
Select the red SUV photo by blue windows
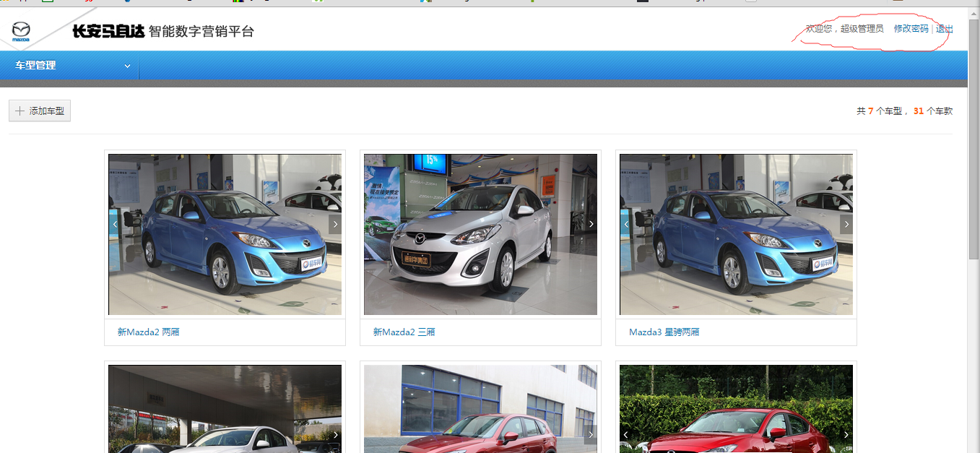(480, 409)
